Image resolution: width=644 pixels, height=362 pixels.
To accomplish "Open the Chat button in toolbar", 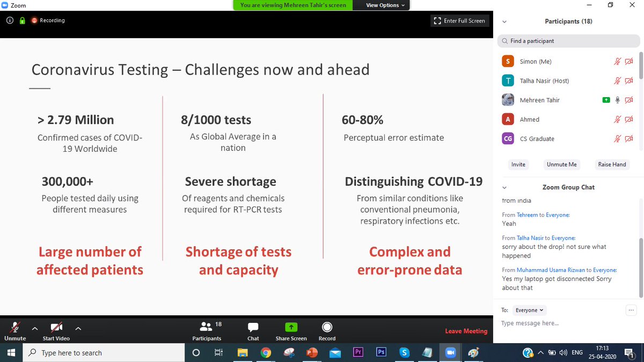I will tap(253, 331).
